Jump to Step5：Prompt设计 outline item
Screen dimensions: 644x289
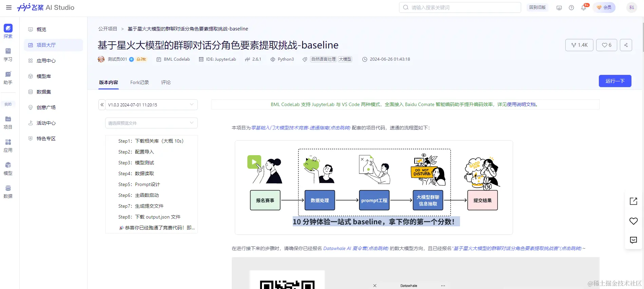click(139, 184)
